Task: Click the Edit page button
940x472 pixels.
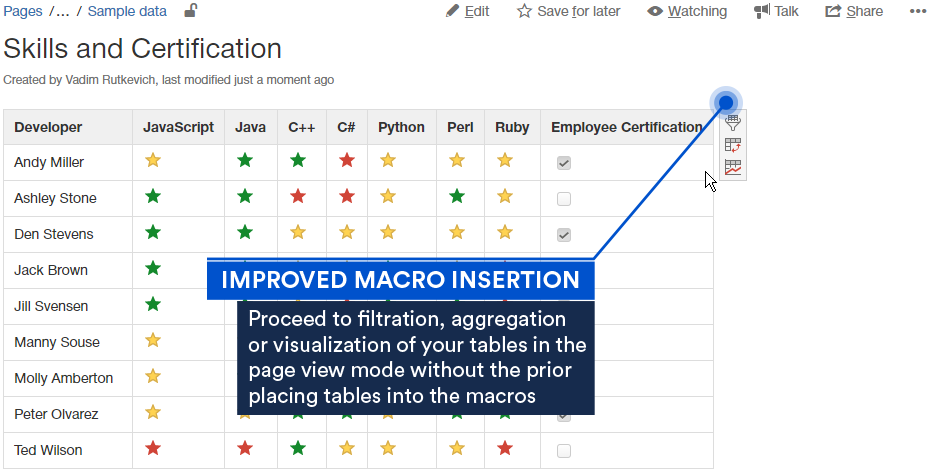Action: [x=468, y=11]
